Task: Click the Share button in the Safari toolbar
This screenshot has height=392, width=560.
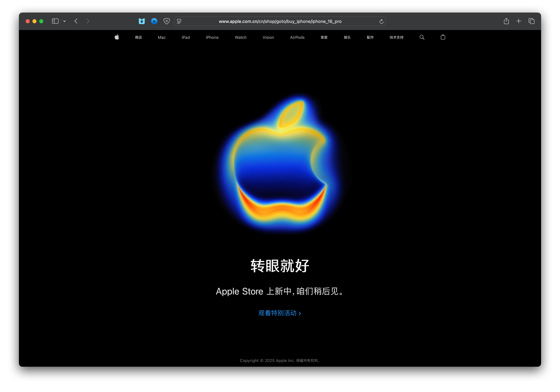Action: click(506, 21)
